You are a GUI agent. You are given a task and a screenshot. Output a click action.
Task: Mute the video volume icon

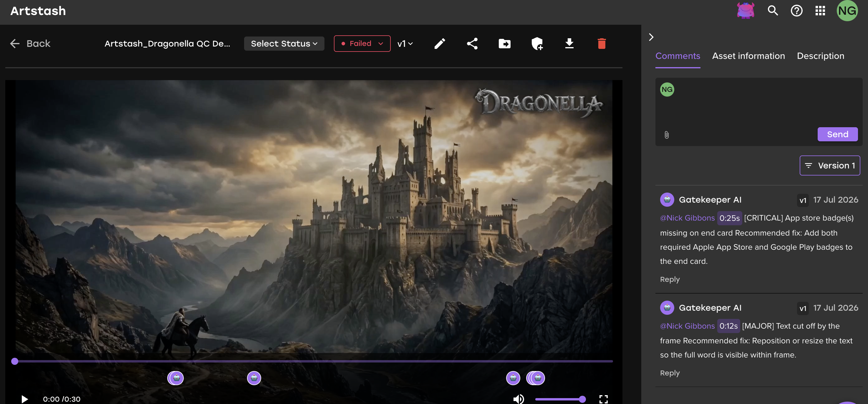[519, 399]
